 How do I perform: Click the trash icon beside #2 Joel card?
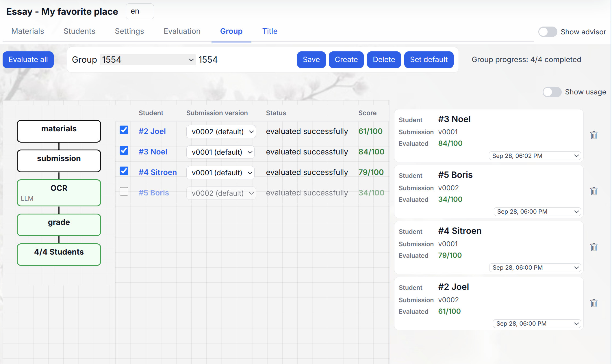[594, 303]
